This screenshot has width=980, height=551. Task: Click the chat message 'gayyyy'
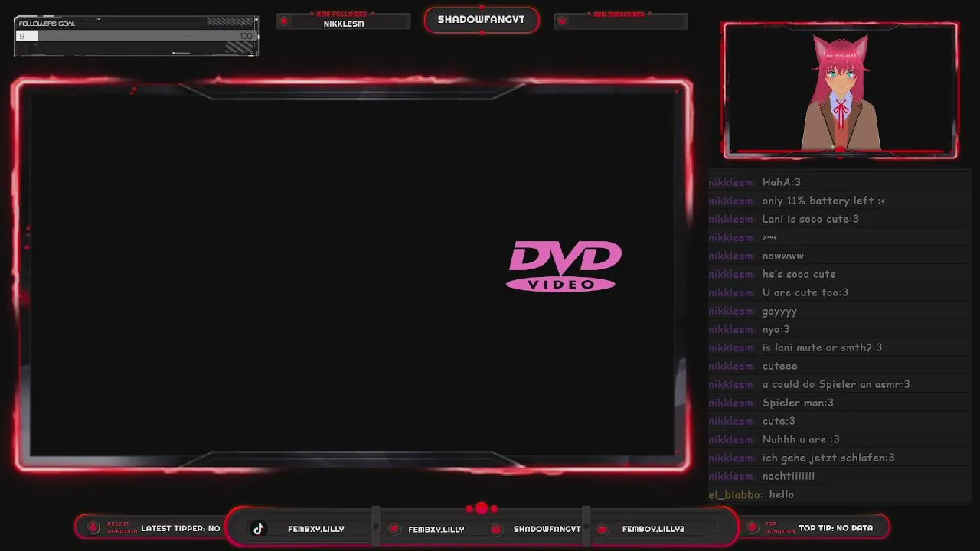pyautogui.click(x=779, y=311)
